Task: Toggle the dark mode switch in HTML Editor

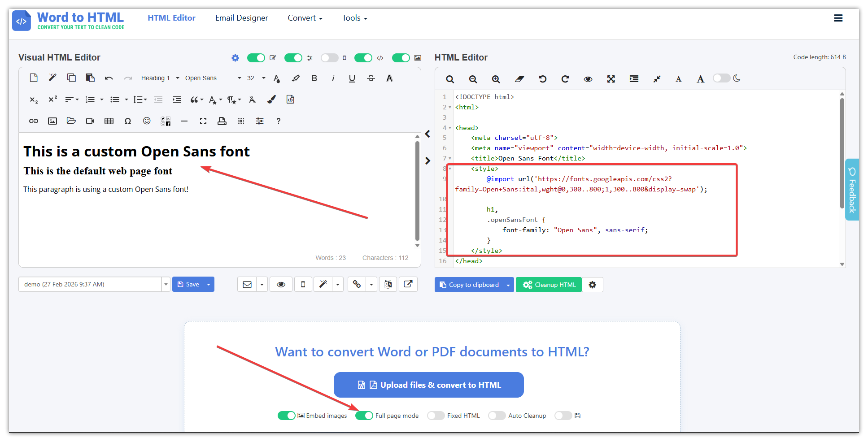Action: [721, 78]
